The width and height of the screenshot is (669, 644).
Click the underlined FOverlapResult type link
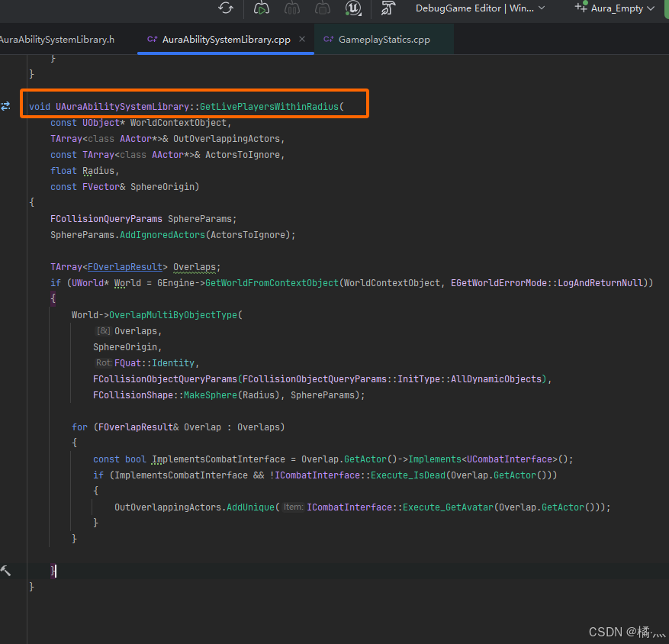125,267
